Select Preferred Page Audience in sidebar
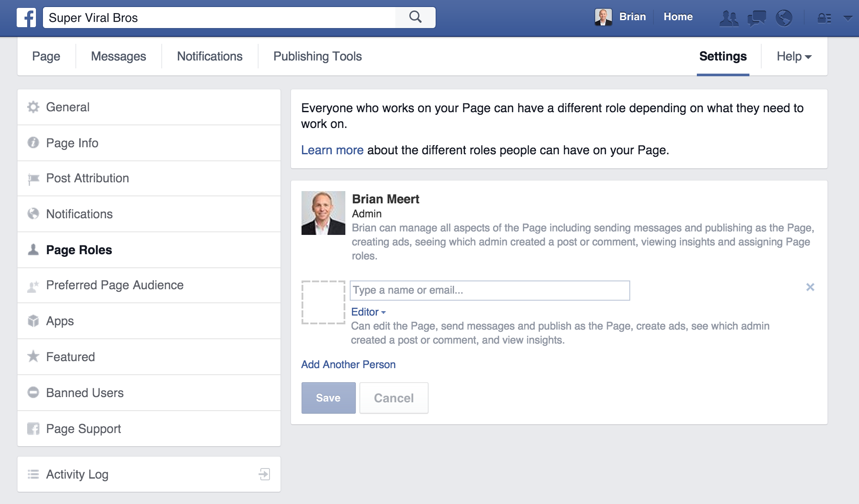The image size is (859, 504). click(x=149, y=285)
